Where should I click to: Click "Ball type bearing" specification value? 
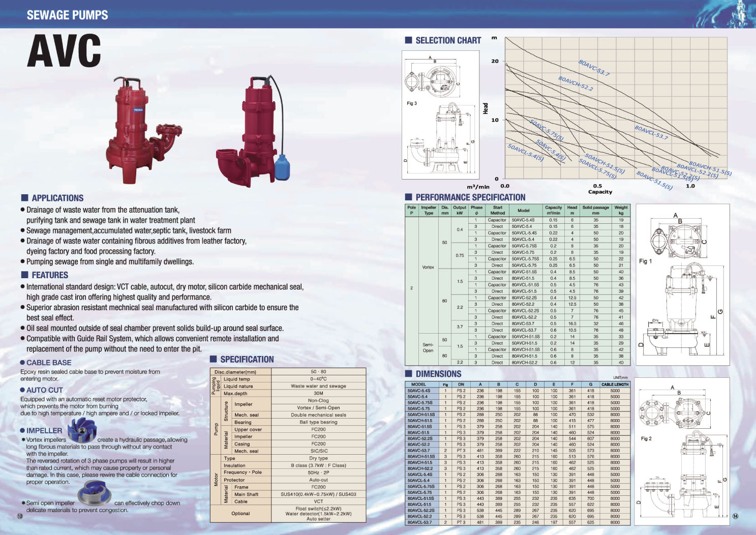click(318, 422)
